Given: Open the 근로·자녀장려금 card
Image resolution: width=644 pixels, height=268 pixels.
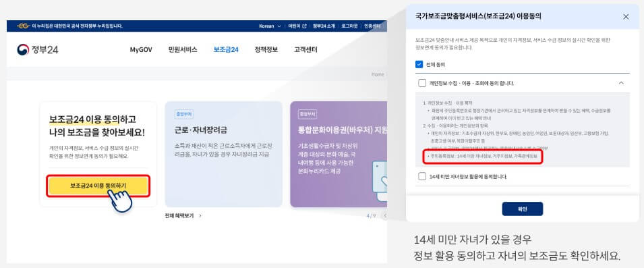Looking at the screenshot, I should coord(223,154).
